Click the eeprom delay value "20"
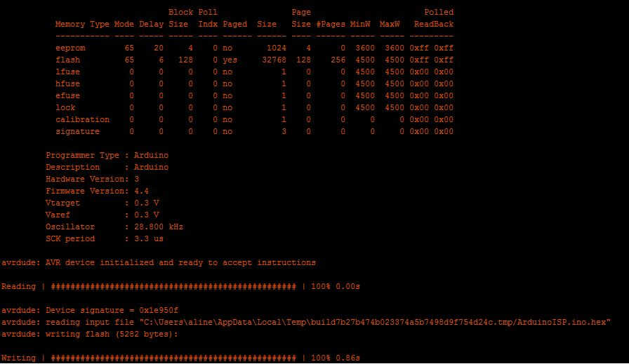 click(x=159, y=48)
